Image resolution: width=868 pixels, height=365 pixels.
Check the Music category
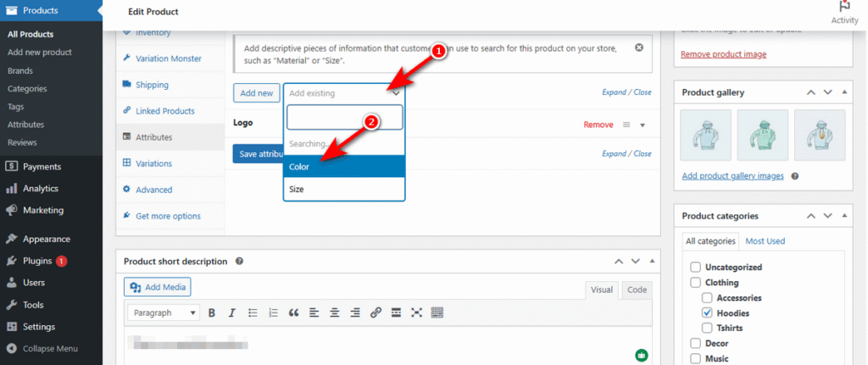tap(695, 358)
